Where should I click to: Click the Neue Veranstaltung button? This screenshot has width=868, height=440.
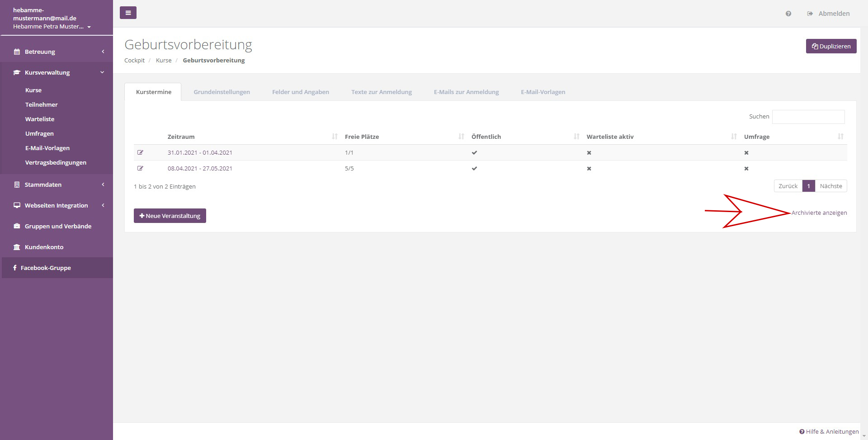tap(170, 216)
